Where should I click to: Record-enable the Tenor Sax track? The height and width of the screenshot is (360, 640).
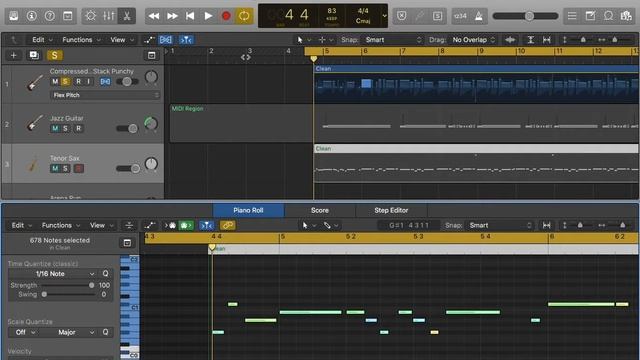[x=78, y=168]
